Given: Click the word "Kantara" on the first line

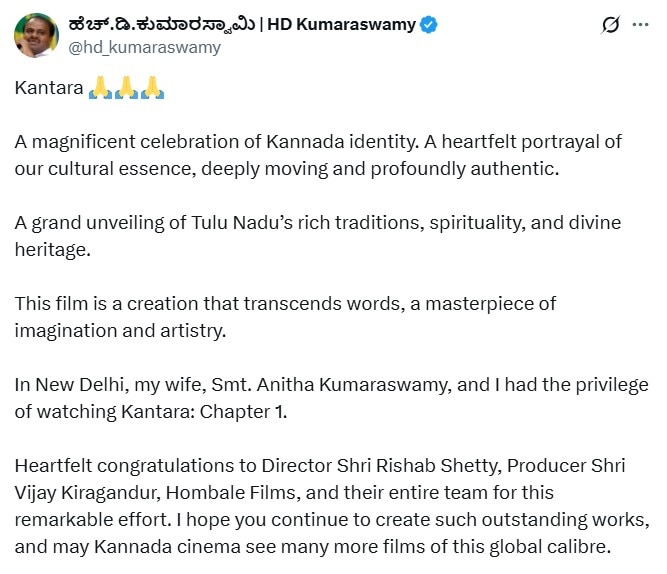Looking at the screenshot, I should (x=47, y=88).
